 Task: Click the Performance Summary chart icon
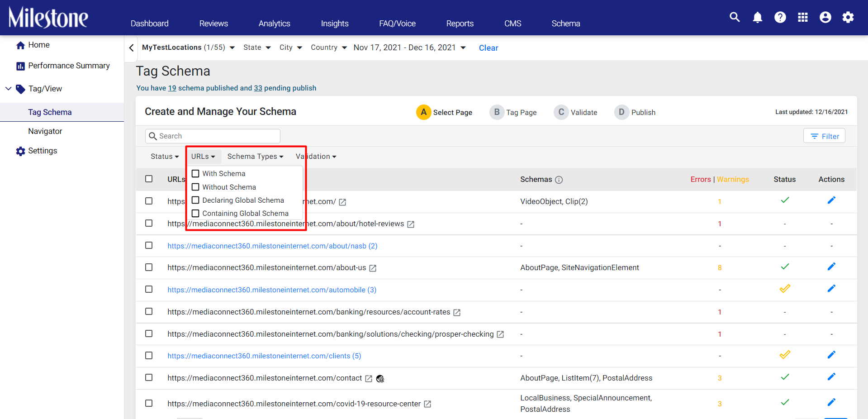click(20, 66)
